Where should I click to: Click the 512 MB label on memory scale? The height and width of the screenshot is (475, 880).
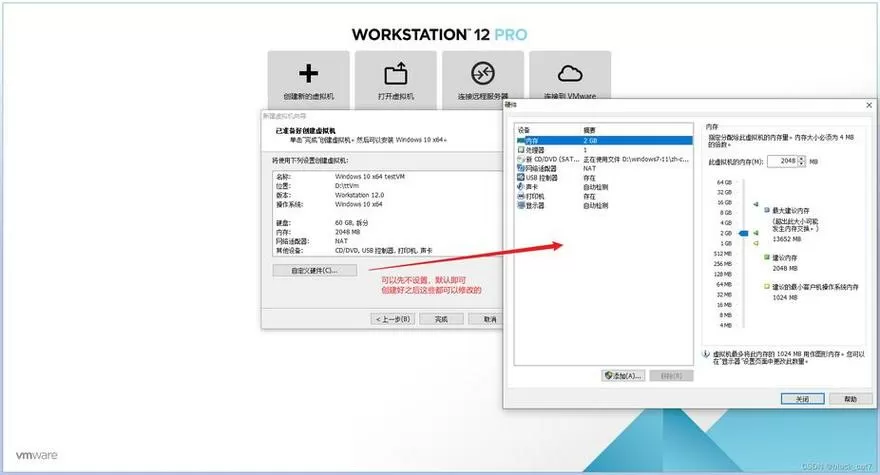click(723, 254)
